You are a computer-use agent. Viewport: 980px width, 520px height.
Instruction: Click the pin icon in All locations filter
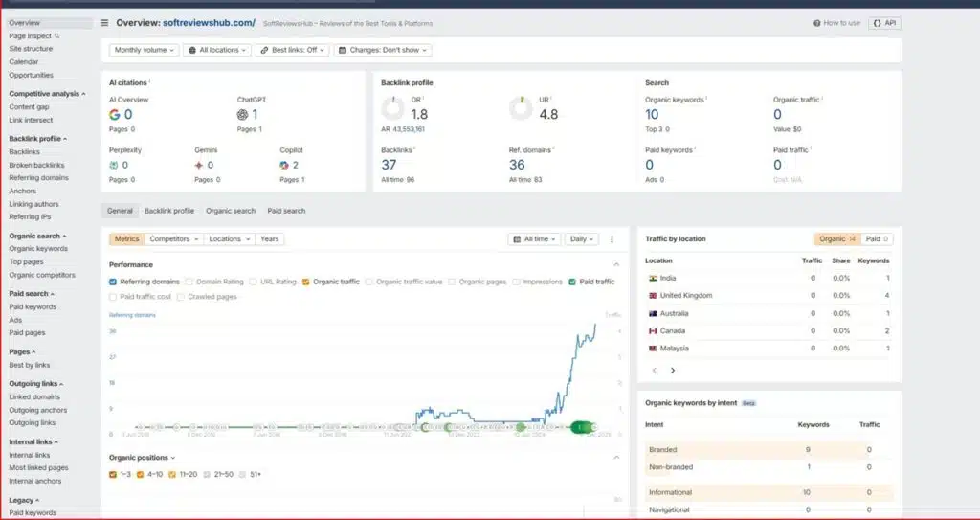click(191, 50)
